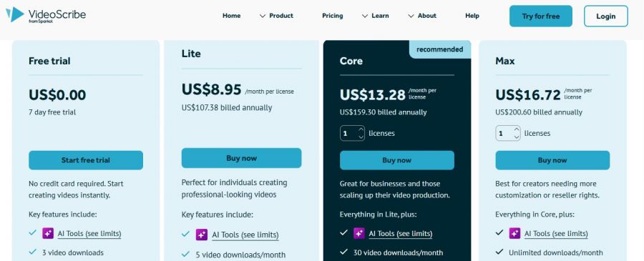Click the Try for free button
The height and width of the screenshot is (261, 644).
(540, 16)
